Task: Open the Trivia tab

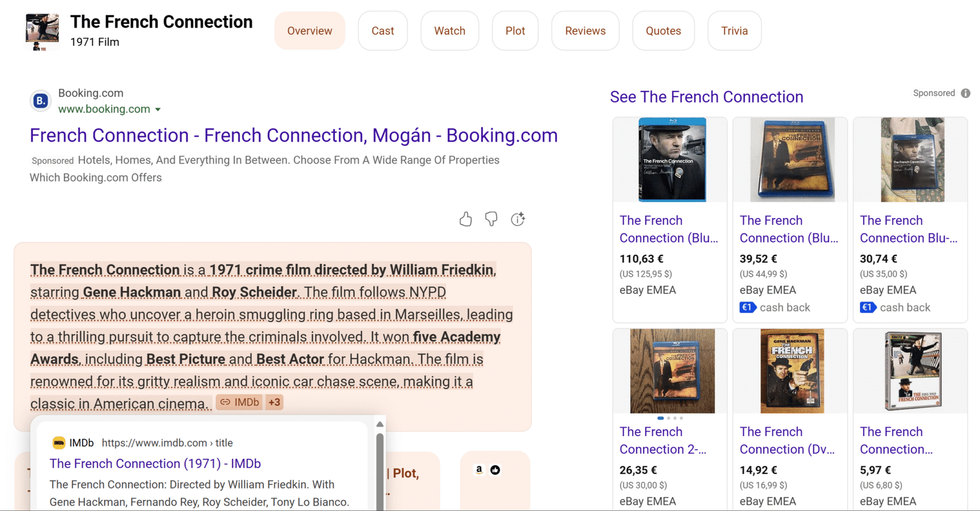Action: tap(734, 31)
